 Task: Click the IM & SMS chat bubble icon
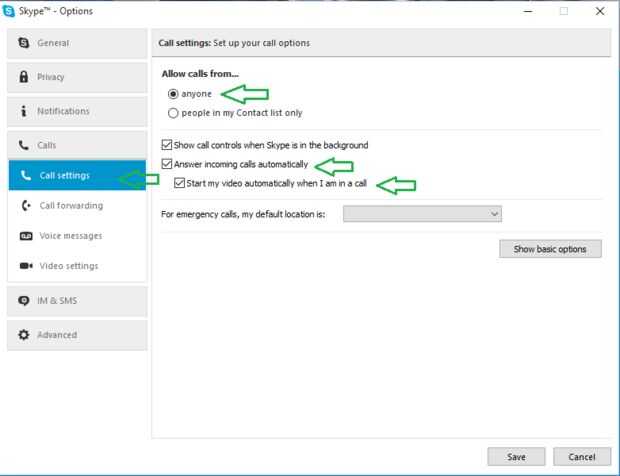pos(24,300)
